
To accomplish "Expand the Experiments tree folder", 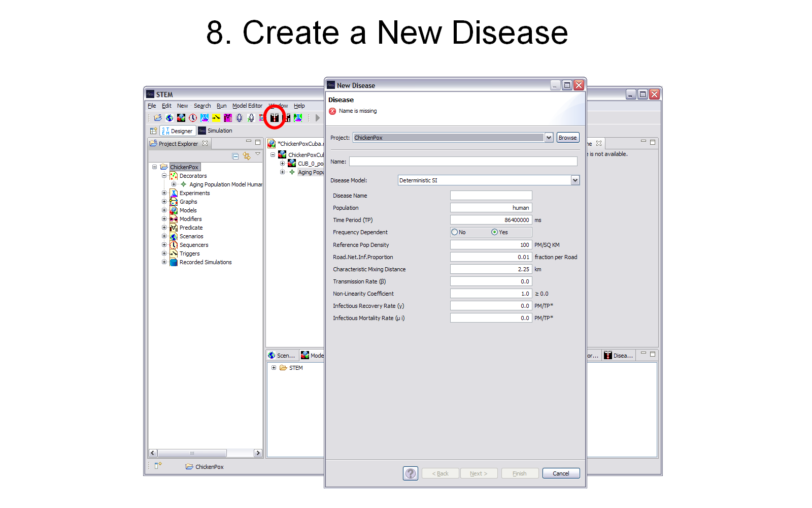I will (164, 193).
